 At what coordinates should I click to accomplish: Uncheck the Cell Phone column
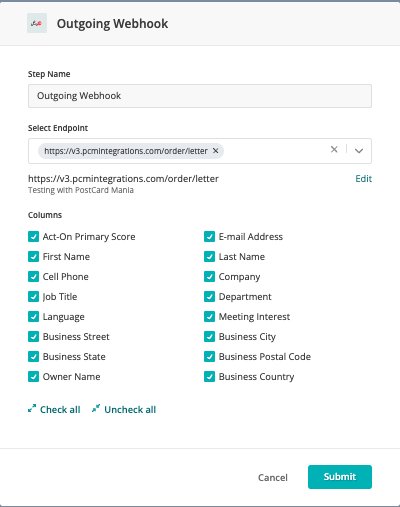point(33,277)
